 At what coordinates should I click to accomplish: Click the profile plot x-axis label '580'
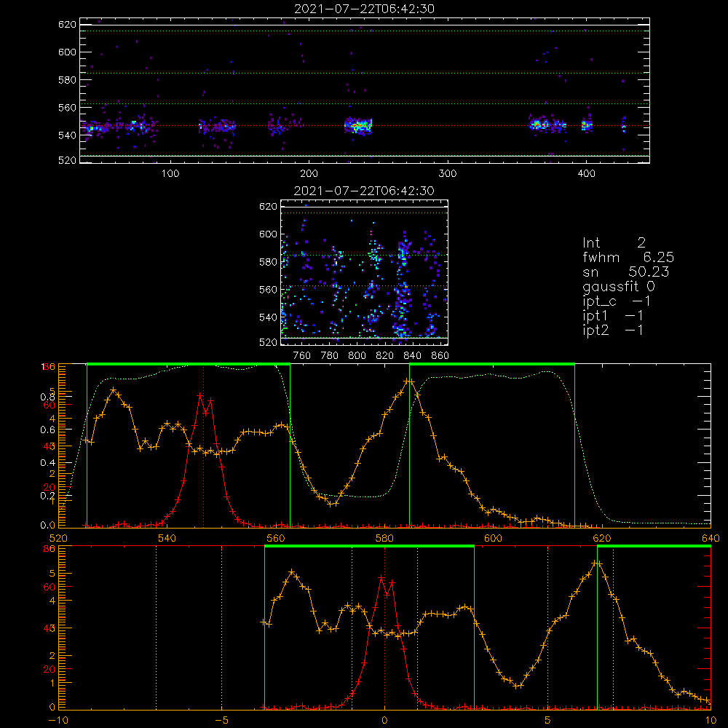384,538
